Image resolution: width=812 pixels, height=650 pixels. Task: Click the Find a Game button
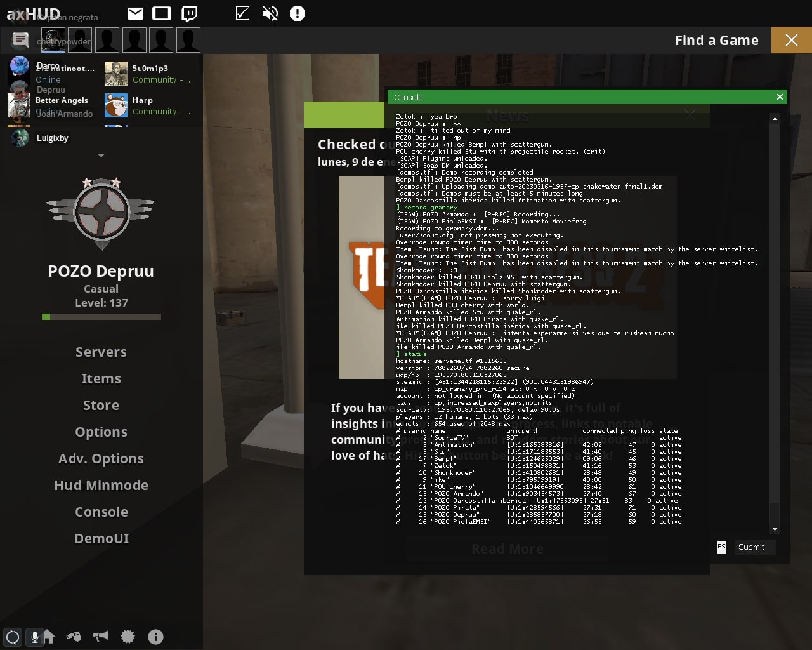(x=716, y=41)
